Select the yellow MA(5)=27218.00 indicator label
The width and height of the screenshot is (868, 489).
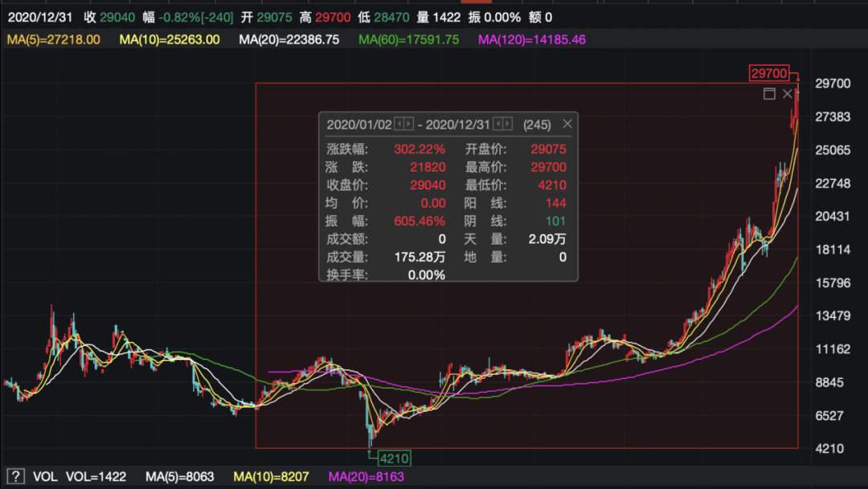(53, 39)
